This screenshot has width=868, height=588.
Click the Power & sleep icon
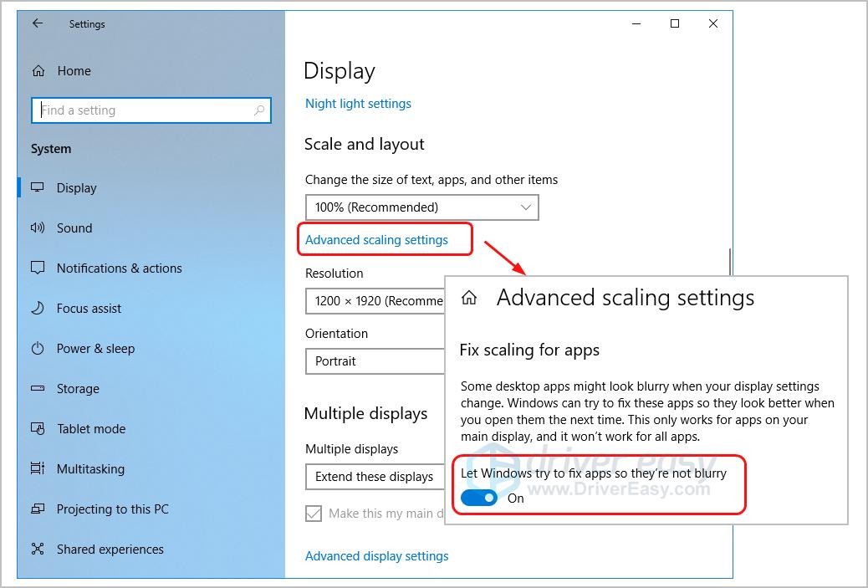(38, 349)
